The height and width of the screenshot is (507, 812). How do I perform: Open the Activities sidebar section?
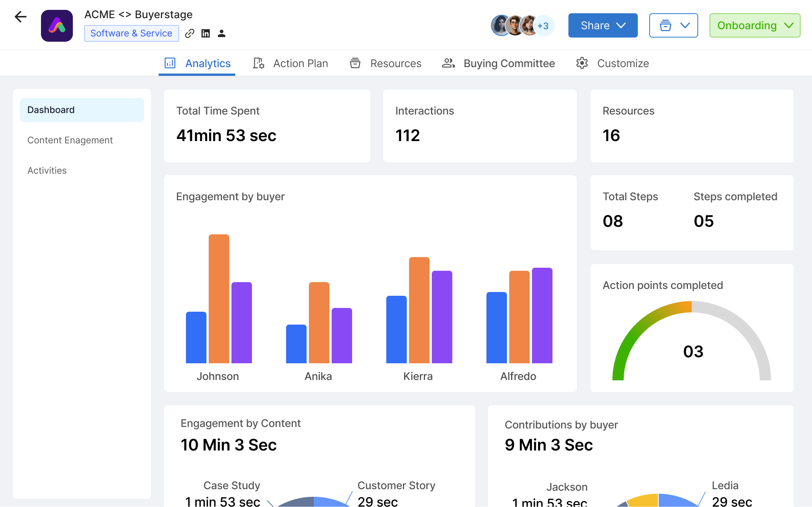tap(47, 170)
